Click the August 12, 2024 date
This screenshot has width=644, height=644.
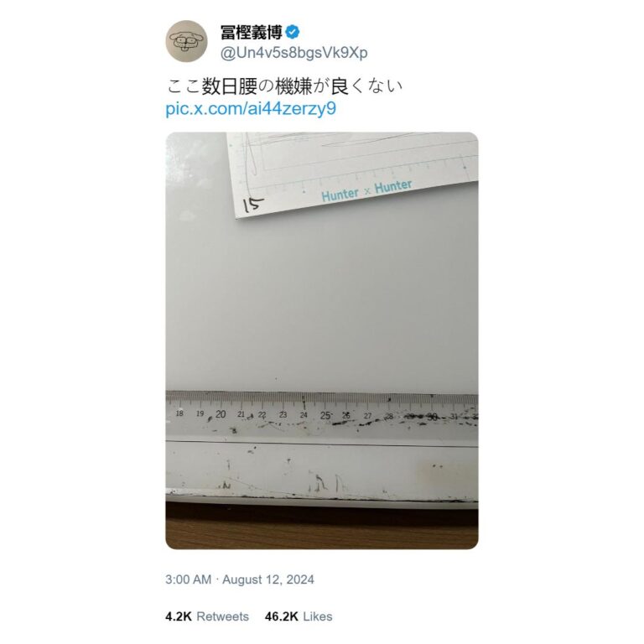268,579
